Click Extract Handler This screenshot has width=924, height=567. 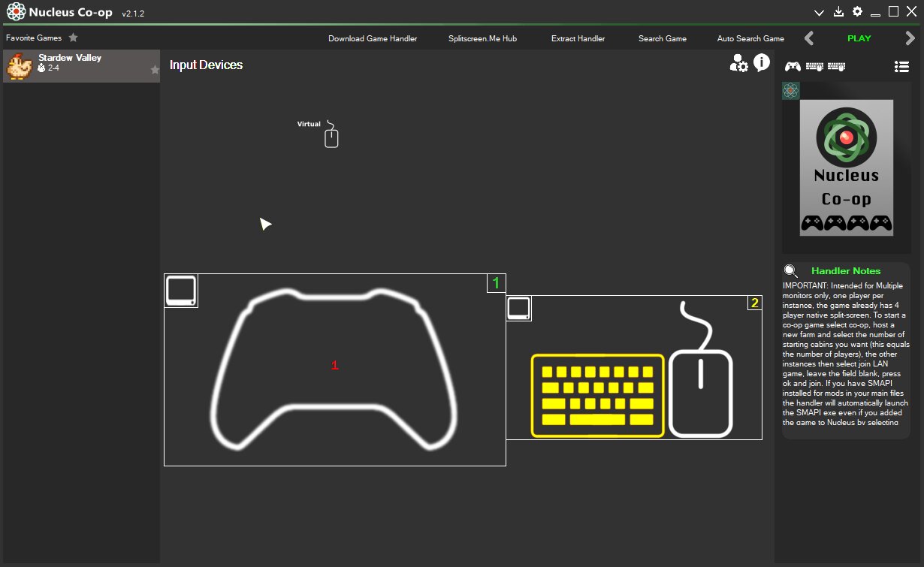[578, 38]
